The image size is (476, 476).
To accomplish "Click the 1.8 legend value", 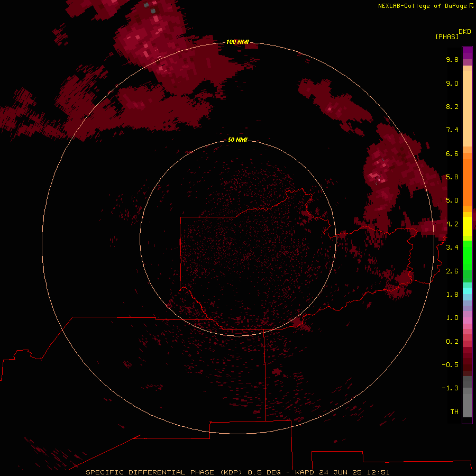I will [x=452, y=295].
